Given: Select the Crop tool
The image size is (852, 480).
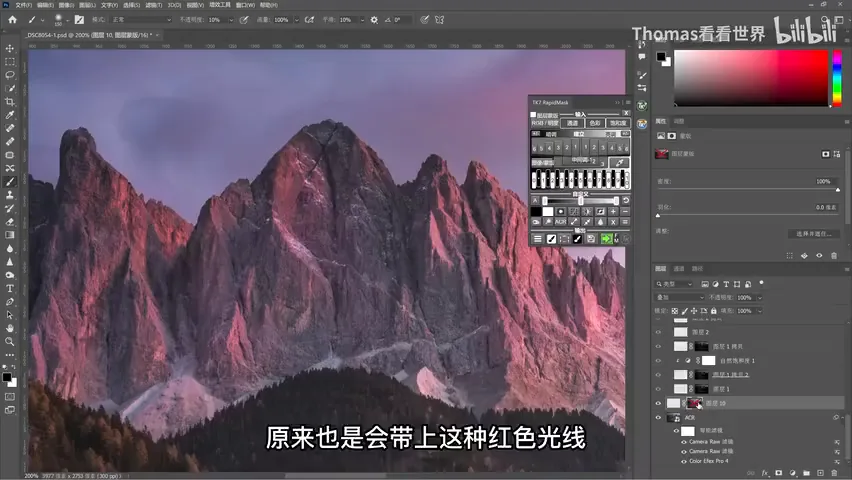Looking at the screenshot, I should click(x=10, y=102).
